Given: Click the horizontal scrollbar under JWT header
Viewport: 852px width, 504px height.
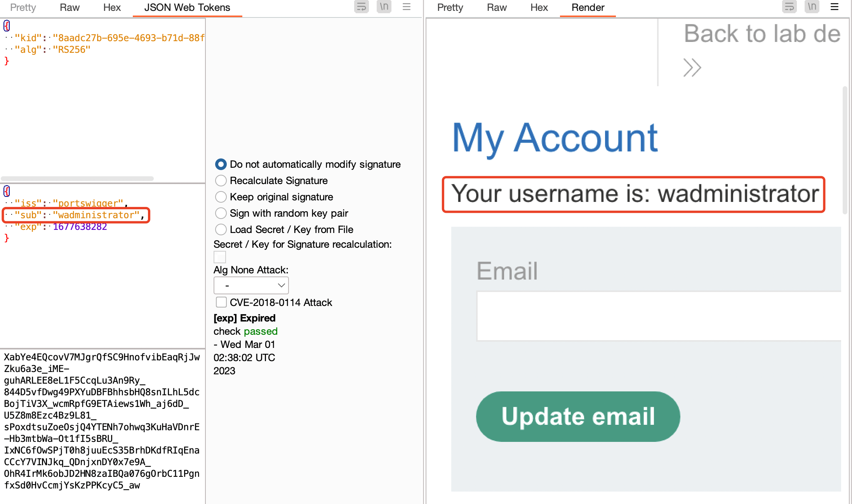Looking at the screenshot, I should click(x=78, y=179).
